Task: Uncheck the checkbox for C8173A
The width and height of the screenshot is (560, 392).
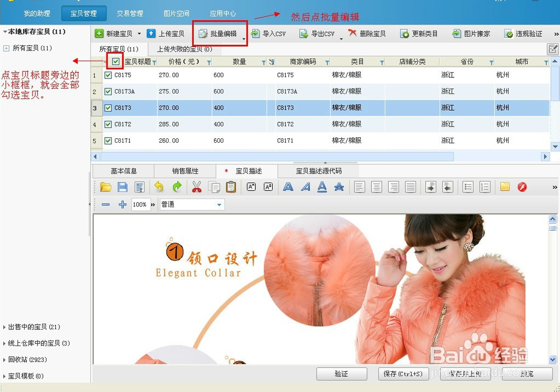Action: (x=108, y=91)
